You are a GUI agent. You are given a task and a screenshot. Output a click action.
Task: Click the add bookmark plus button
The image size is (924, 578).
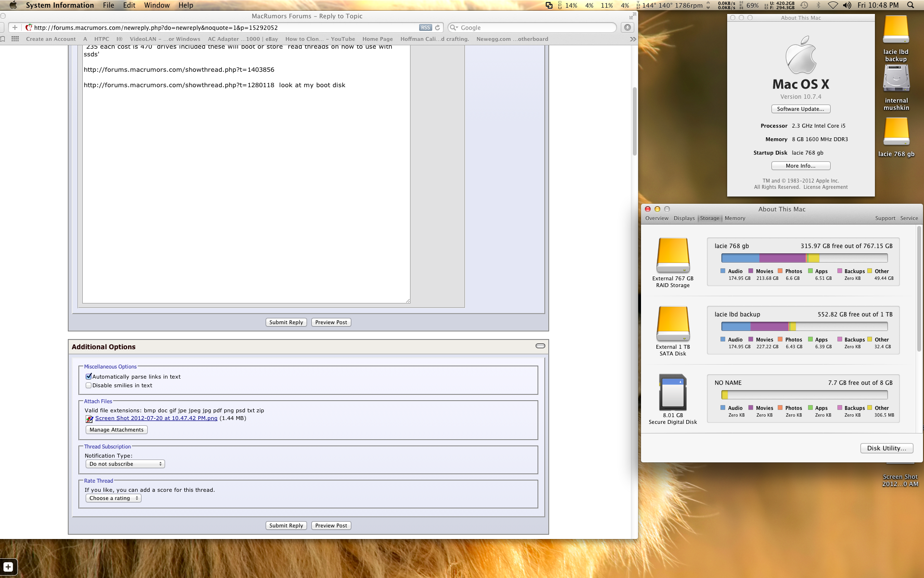[15, 27]
